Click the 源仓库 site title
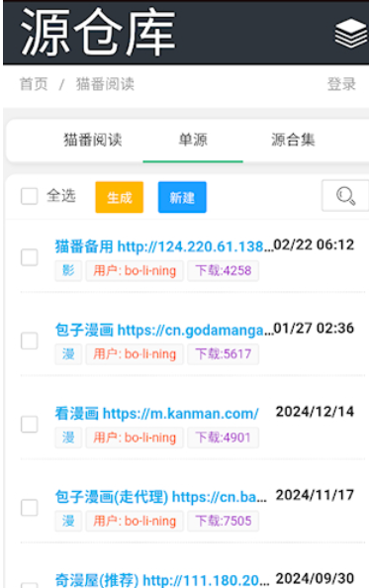The width and height of the screenshot is (369, 588). coord(98,33)
